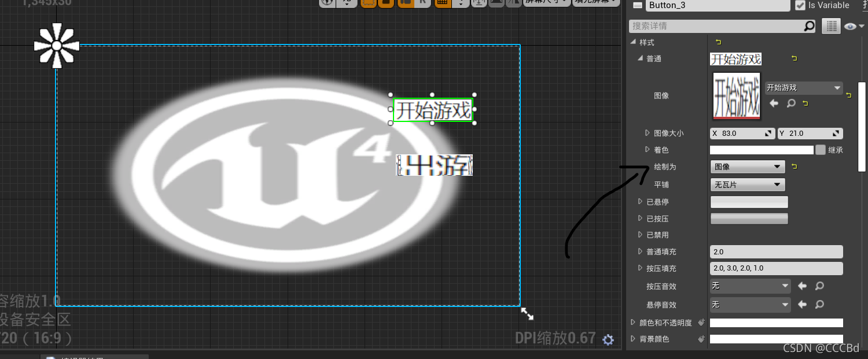Edit image size X value 83.0

(x=742, y=134)
